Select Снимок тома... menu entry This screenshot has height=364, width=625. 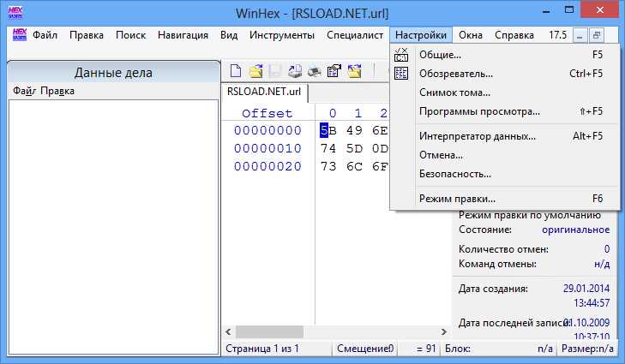tap(505, 92)
